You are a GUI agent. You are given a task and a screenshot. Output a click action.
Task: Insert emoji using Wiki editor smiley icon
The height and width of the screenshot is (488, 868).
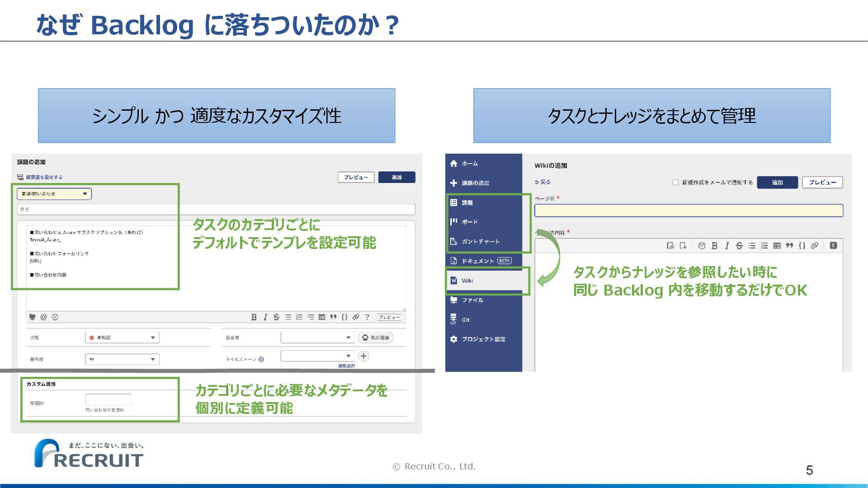702,246
